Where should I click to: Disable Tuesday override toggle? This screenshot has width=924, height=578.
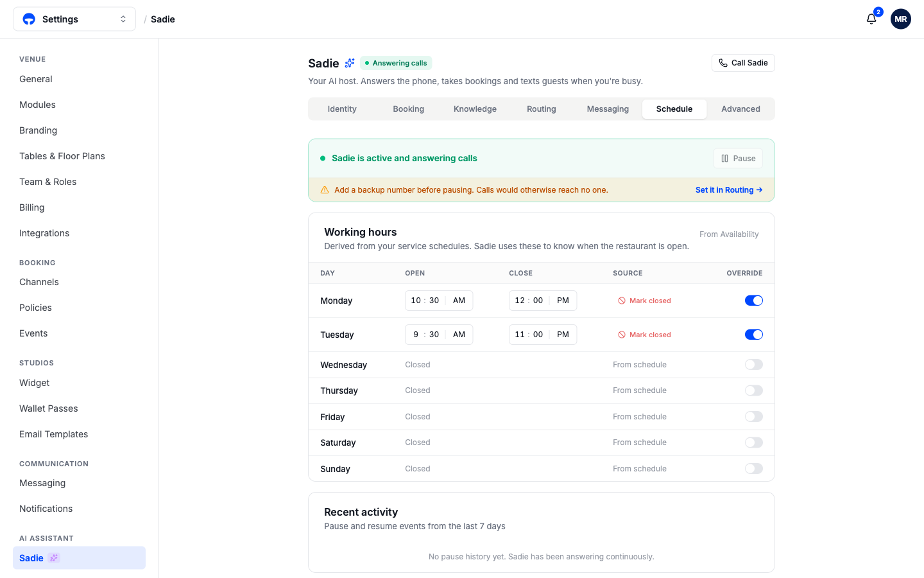pos(754,335)
